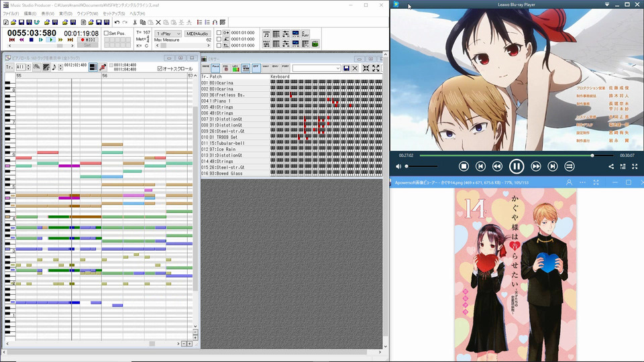644x362 pixels.
Task: Click the headphones icon in main toolbar
Action: (x=215, y=22)
